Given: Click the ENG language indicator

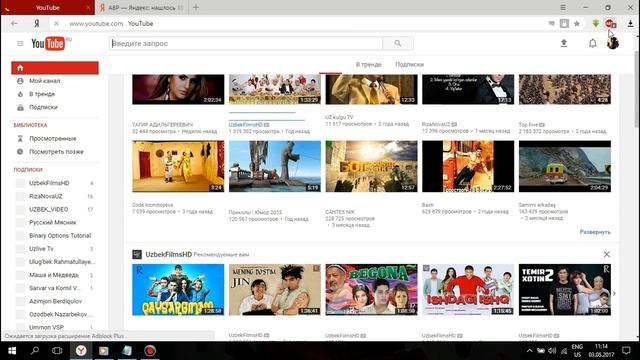Looking at the screenshot, I should click(577, 347).
